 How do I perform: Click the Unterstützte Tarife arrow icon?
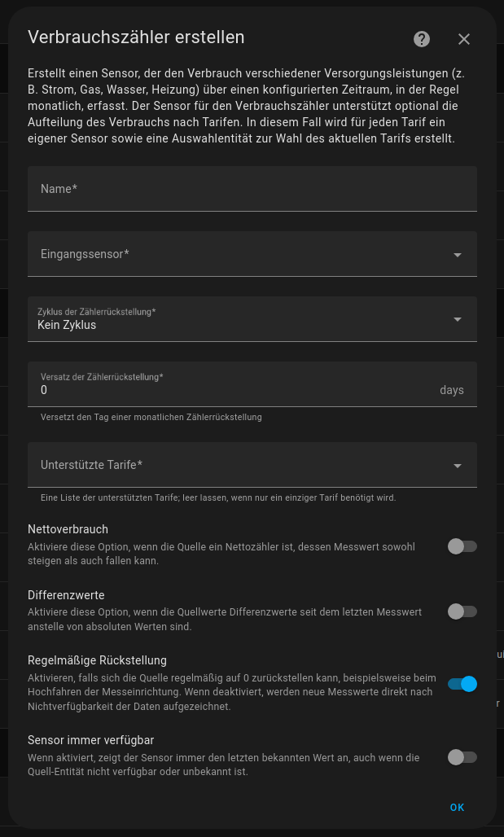point(458,466)
